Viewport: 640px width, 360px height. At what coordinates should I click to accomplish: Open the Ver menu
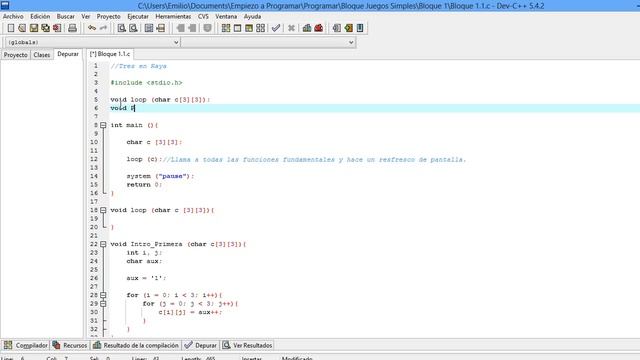(x=86, y=16)
